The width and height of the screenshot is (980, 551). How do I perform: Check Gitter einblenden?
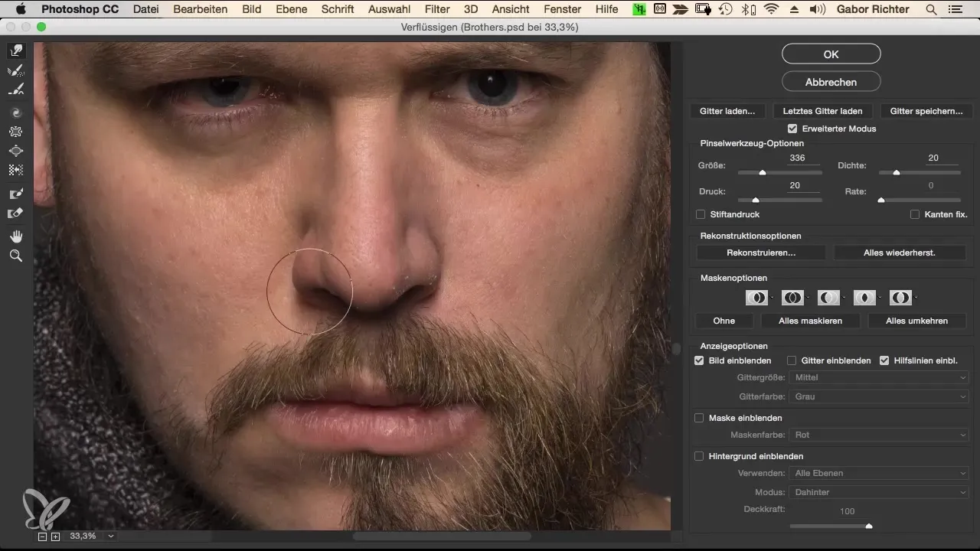[x=792, y=360]
